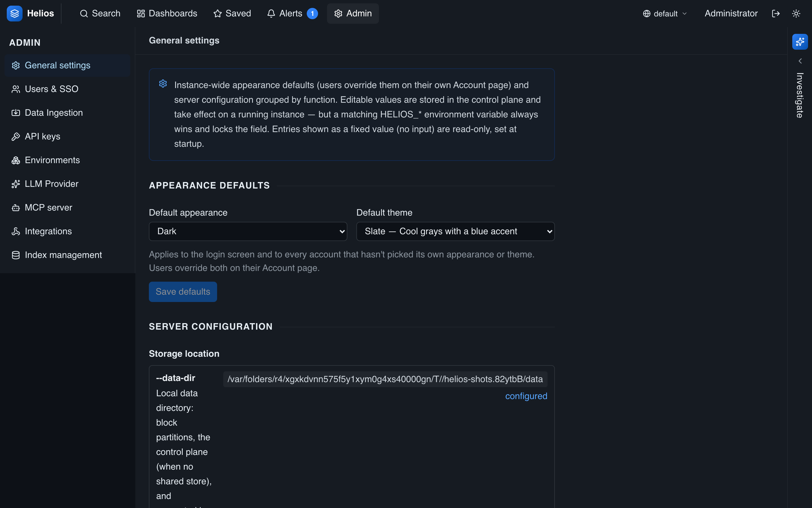Click the LLM Provider sparkle icon

(x=16, y=184)
